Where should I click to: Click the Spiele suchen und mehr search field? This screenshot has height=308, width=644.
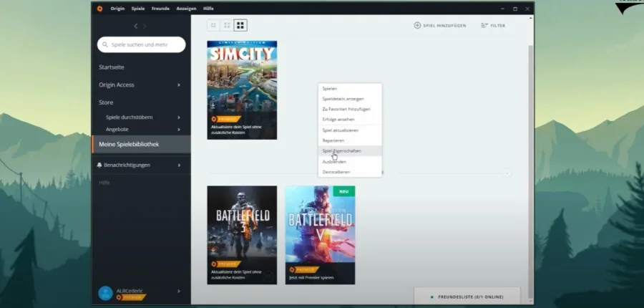click(141, 44)
